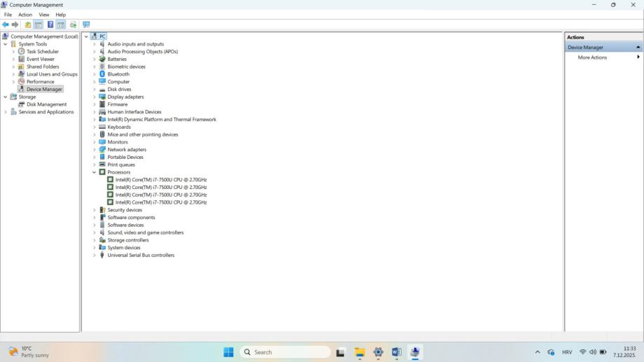Viewport: 644px width, 362px height.
Task: Click the blue Help question mark toolbar icon
Action: tap(50, 25)
